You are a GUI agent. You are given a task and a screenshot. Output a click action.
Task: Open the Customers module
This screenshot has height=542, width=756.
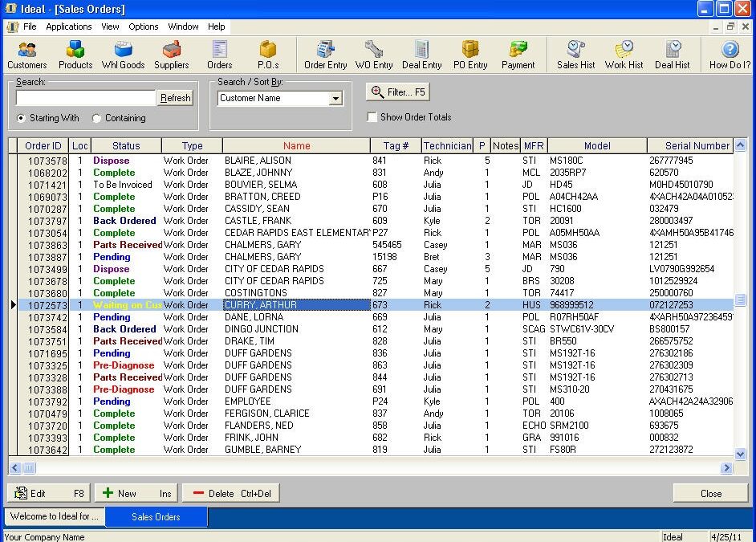(26, 54)
